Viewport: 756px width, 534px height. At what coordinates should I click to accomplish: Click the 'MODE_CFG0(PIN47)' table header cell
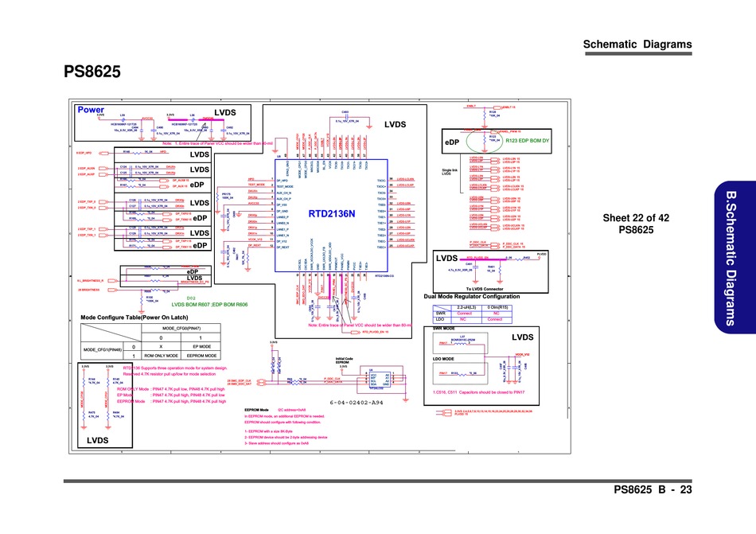(181, 328)
